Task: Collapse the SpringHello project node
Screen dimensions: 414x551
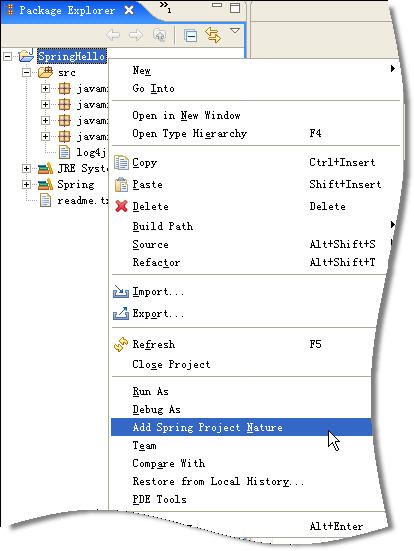Action: click(7, 56)
